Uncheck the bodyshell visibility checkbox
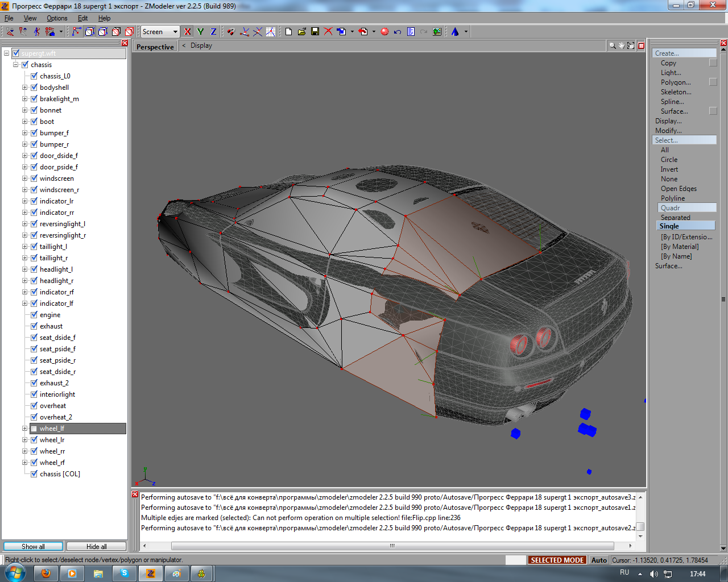The width and height of the screenshot is (728, 582). click(34, 88)
